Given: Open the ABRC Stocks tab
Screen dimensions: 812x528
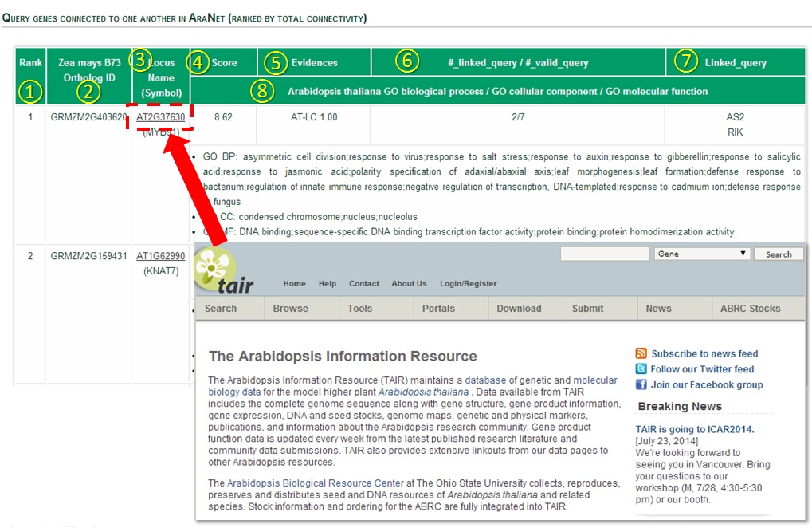Looking at the screenshot, I should (750, 309).
